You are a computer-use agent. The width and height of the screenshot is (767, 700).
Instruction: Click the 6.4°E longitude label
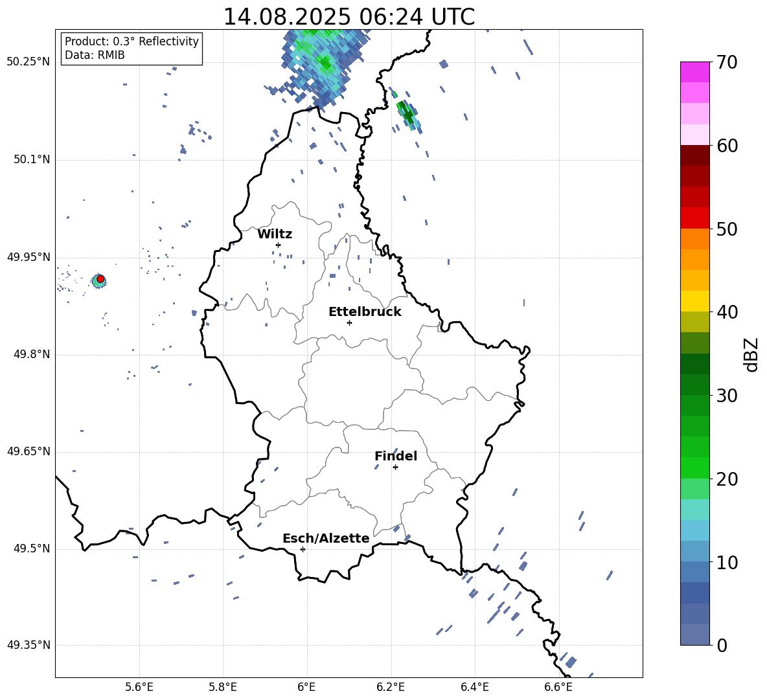click(x=474, y=687)
